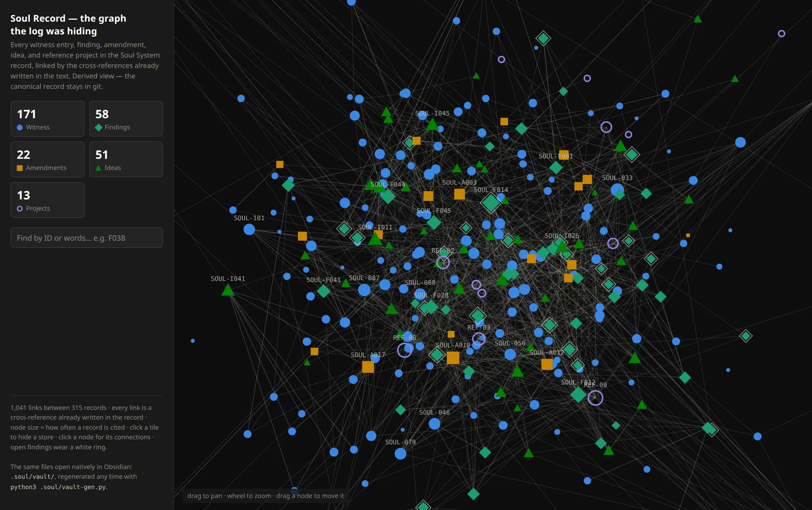The height and width of the screenshot is (510, 812).
Task: Select the SOUL-I045 idea triangle node
Action: [432, 125]
